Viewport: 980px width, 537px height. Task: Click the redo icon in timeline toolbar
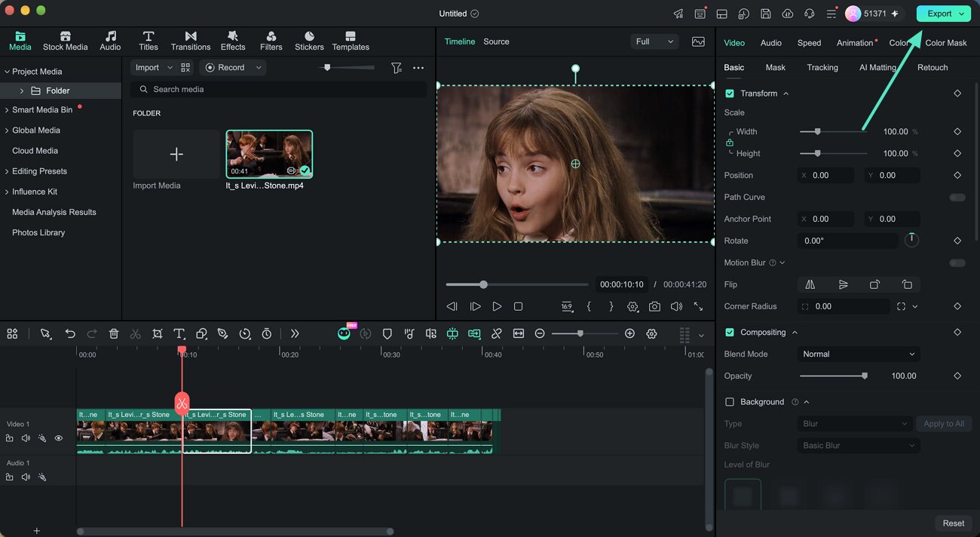pos(92,333)
